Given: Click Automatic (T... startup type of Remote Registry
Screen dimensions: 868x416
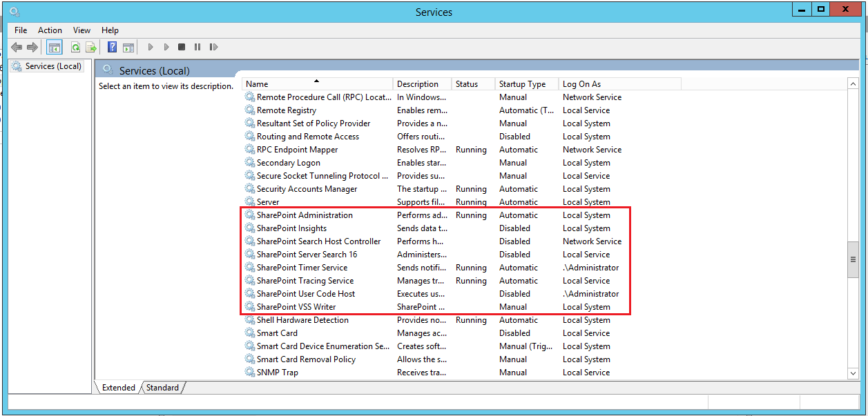Looking at the screenshot, I should coord(526,110).
